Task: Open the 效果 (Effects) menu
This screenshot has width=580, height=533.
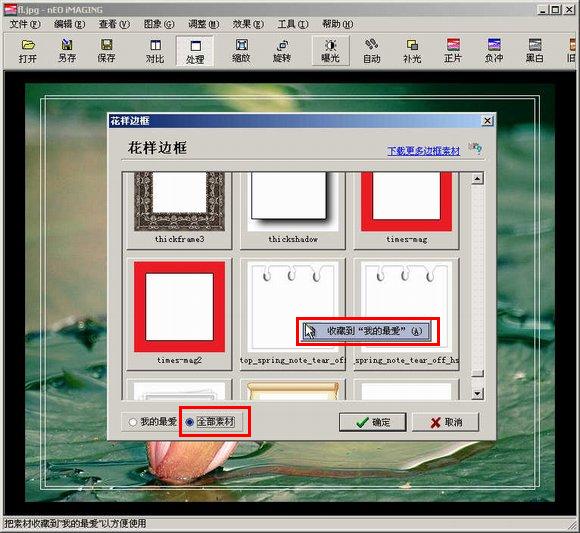Action: [248, 24]
